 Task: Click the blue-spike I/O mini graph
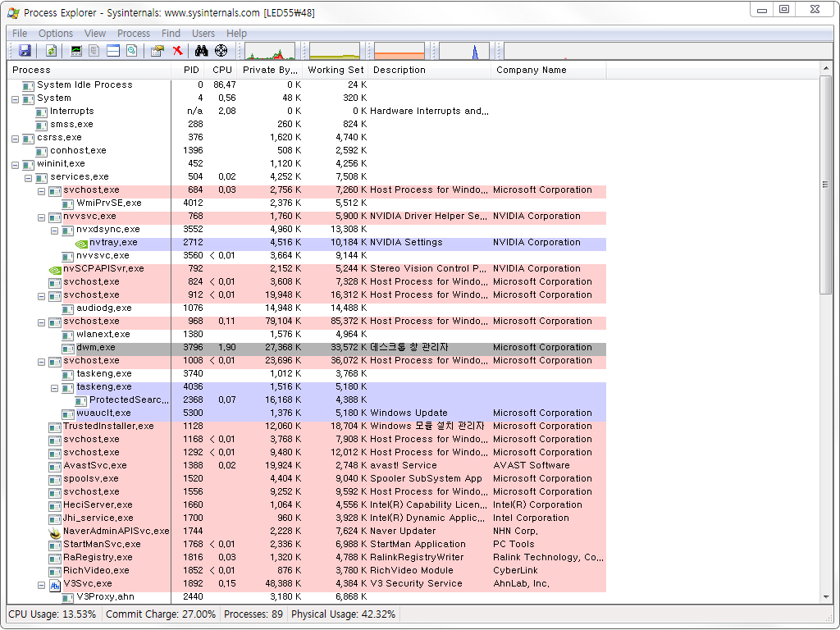point(464,51)
